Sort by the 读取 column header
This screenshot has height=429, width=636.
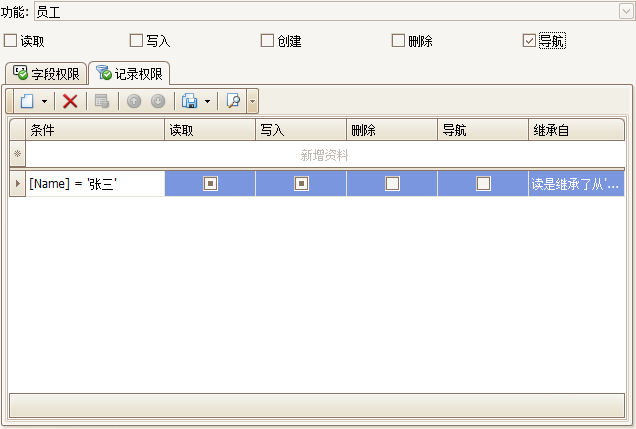[210, 130]
